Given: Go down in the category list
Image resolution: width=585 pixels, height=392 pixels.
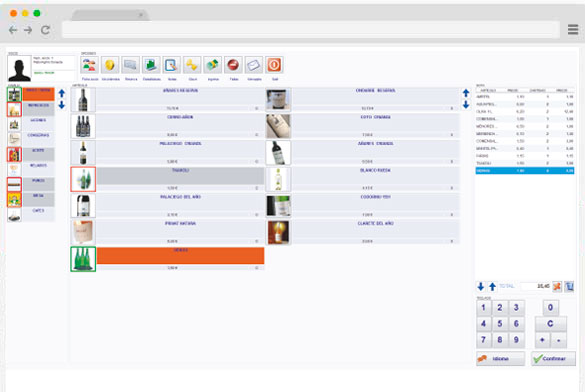Looking at the screenshot, I should 62,105.
